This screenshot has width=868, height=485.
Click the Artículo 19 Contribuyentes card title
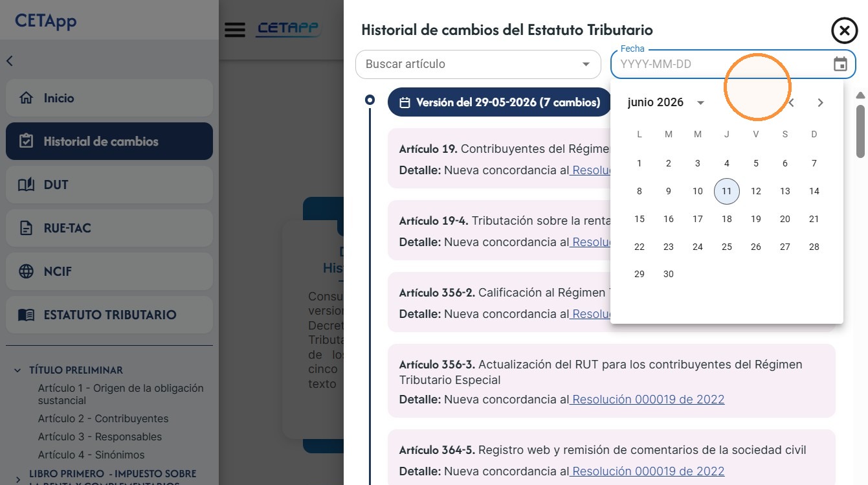pyautogui.click(x=505, y=149)
